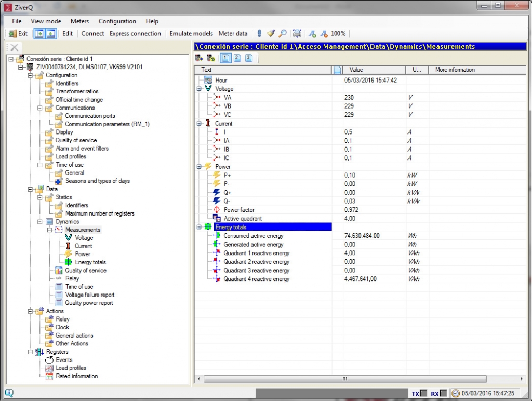The image size is (532, 401).
Task: Open the Help menu
Action: pos(152,21)
